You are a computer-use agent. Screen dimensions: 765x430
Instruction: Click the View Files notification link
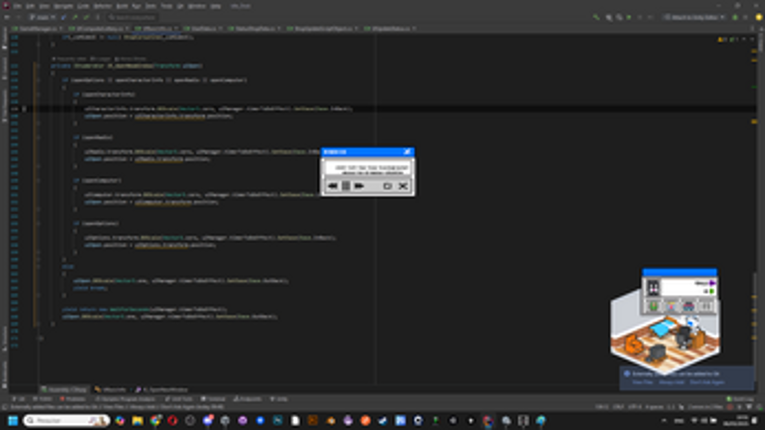(x=643, y=382)
